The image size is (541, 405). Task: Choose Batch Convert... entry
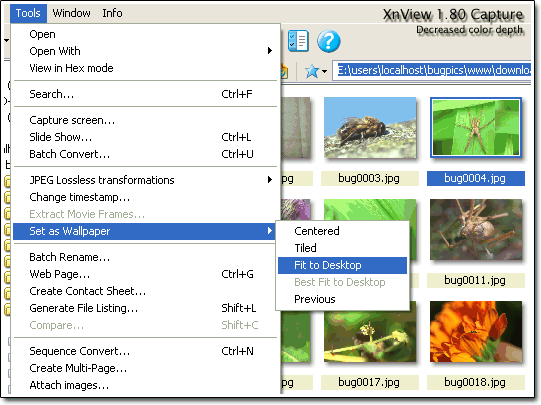point(145,154)
